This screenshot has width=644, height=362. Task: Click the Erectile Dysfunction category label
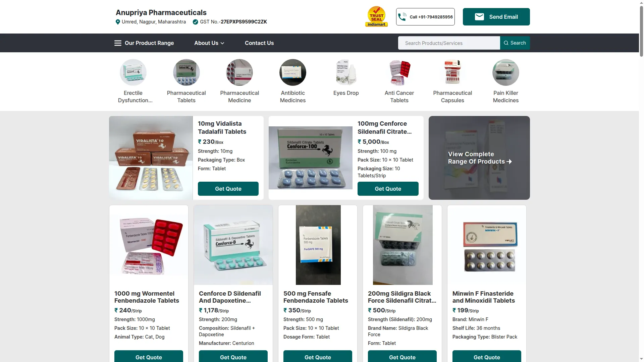coord(135,97)
